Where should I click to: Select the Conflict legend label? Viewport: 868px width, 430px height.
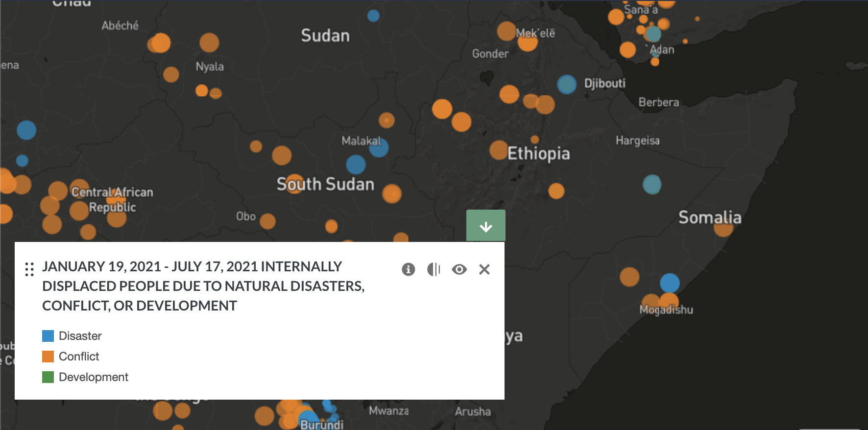tap(79, 357)
